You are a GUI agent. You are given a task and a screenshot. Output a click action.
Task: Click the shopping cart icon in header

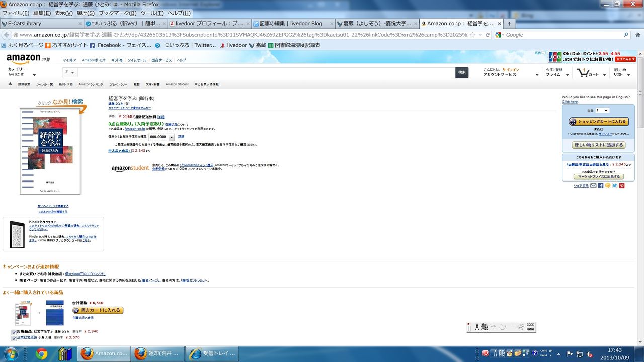(x=583, y=73)
